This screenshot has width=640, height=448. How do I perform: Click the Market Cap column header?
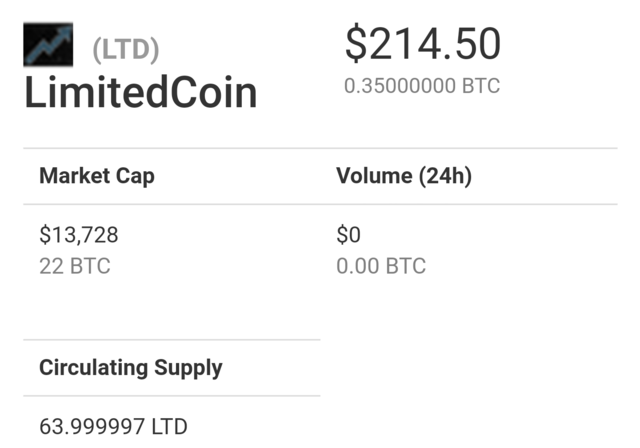97,176
